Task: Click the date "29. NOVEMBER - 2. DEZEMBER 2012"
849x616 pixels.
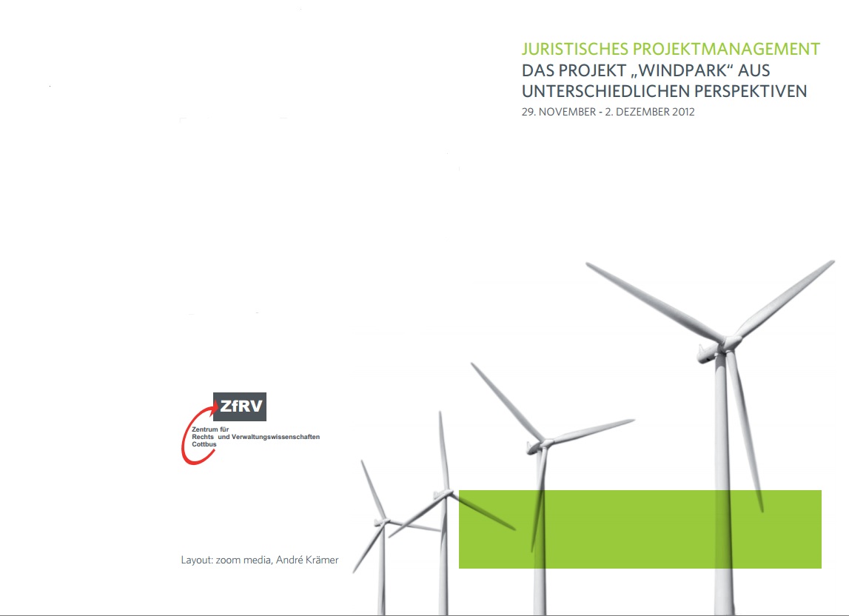Action: coord(608,112)
